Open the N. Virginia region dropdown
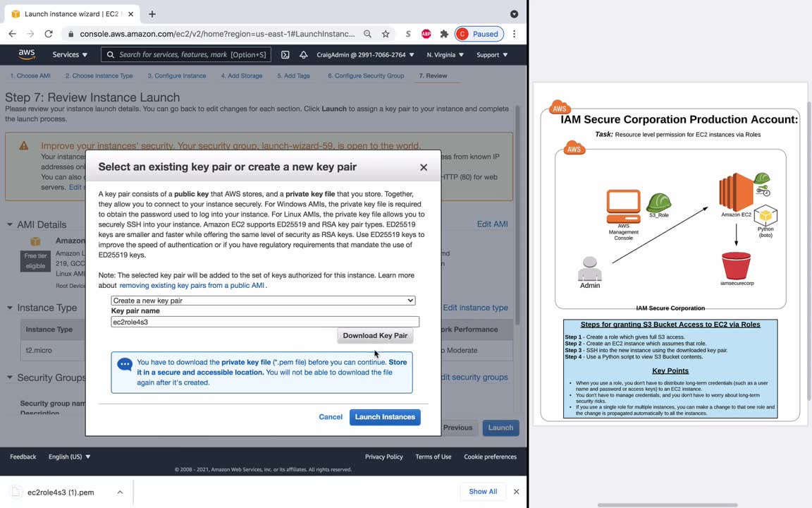812x508 pixels. tap(445, 54)
